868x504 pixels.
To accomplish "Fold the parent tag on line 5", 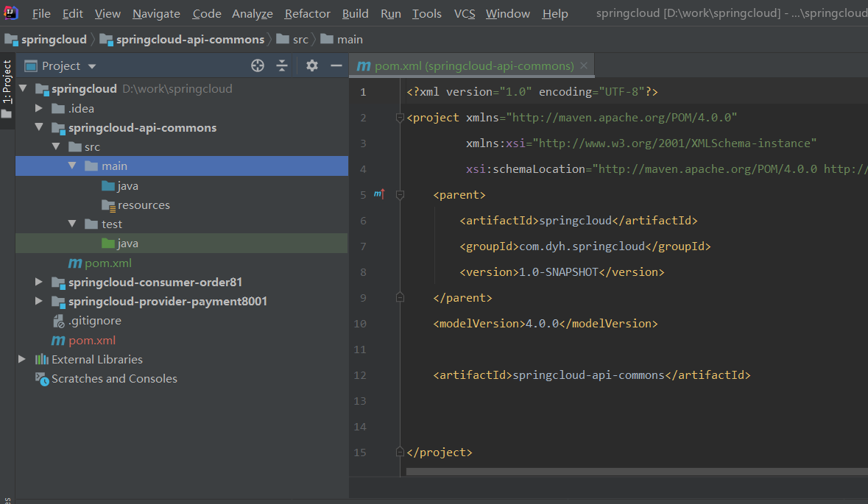I will tap(400, 195).
